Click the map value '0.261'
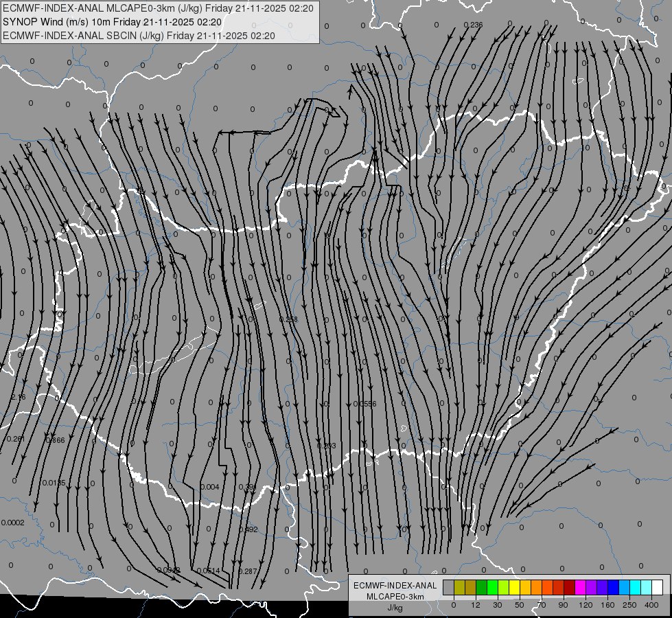 [x=16, y=439]
